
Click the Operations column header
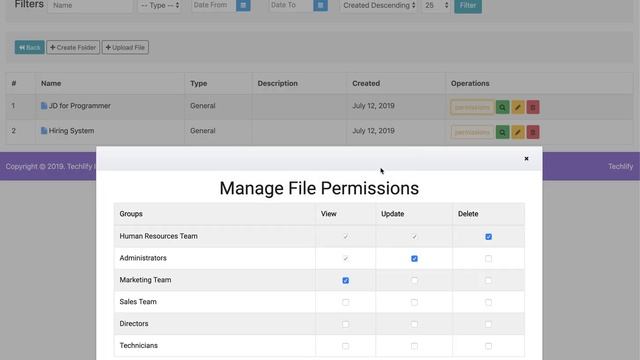coord(470,83)
